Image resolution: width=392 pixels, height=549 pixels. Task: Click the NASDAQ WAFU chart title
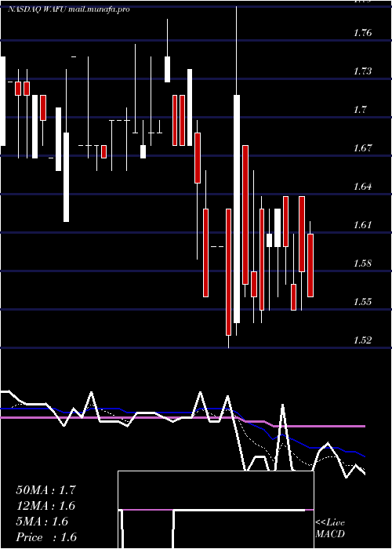(69, 9)
